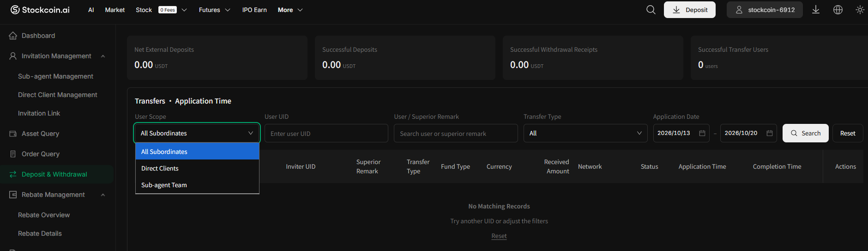Click the 2026/10/13 start date field
This screenshot has width=868, height=251.
click(681, 133)
